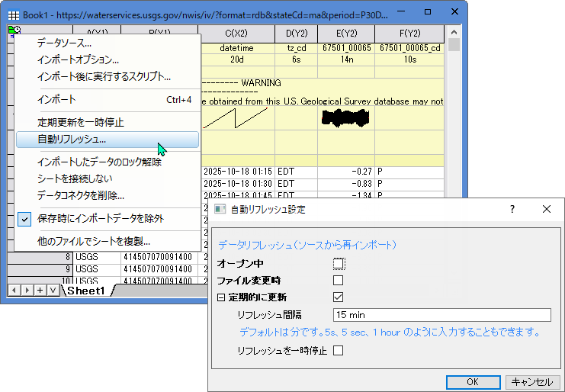Choose データコネクタを削除... menu item
The image size is (565, 392).
point(81,196)
